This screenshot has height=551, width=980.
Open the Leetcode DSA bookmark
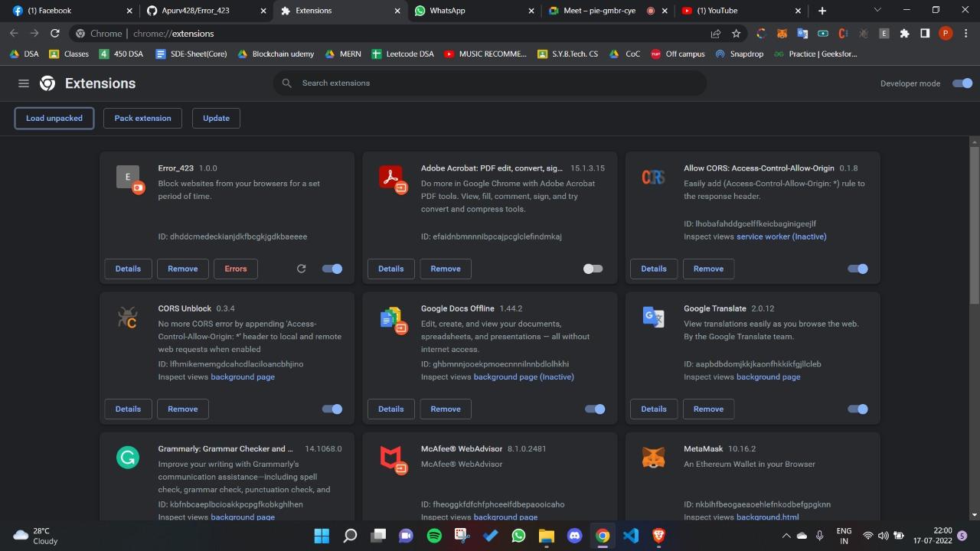(x=403, y=54)
